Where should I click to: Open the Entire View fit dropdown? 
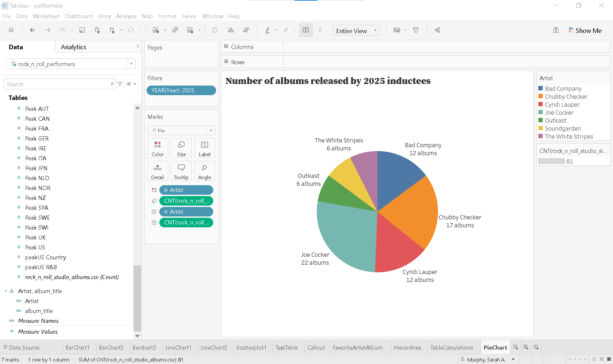point(375,31)
